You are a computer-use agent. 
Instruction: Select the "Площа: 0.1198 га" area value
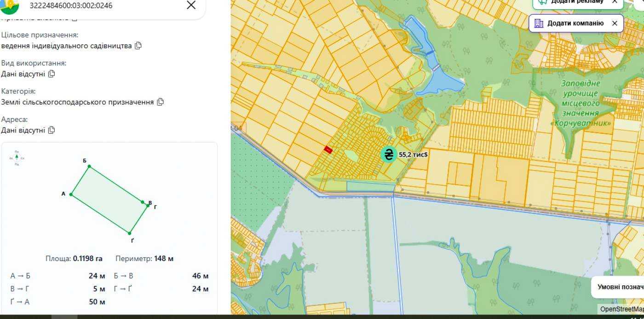[74, 258]
